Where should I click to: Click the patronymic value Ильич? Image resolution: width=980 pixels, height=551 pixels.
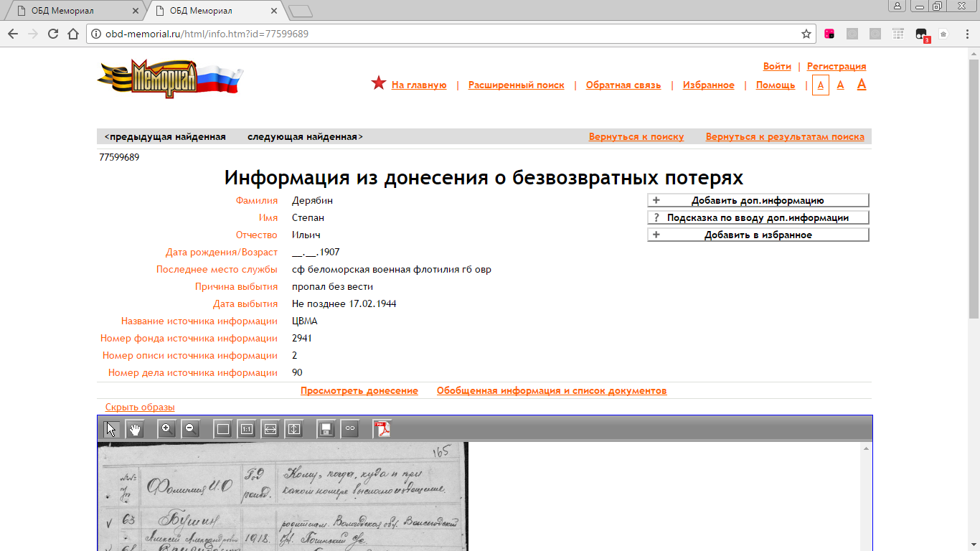point(306,235)
